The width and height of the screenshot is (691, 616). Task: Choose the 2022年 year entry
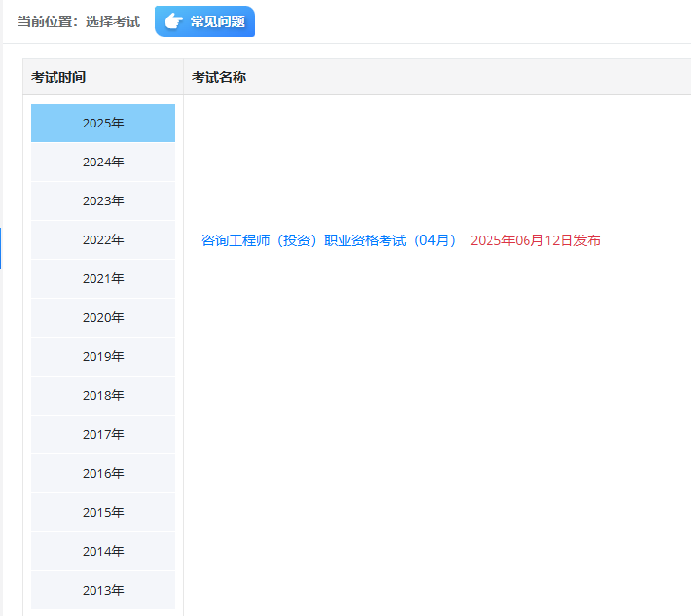pyautogui.click(x=103, y=239)
